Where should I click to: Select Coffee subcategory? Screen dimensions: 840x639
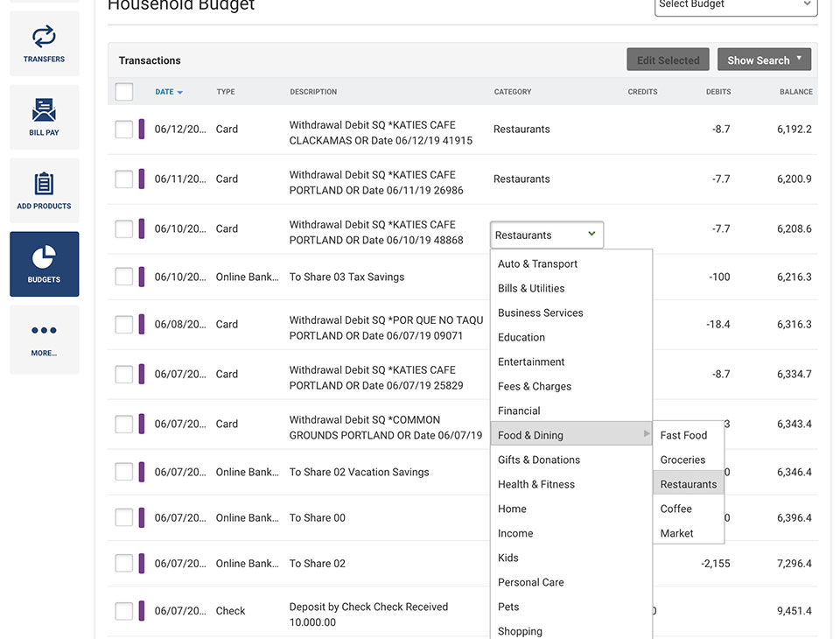pos(689,509)
